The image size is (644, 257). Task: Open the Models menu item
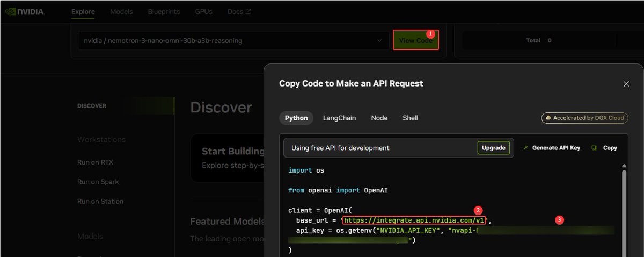click(x=121, y=11)
